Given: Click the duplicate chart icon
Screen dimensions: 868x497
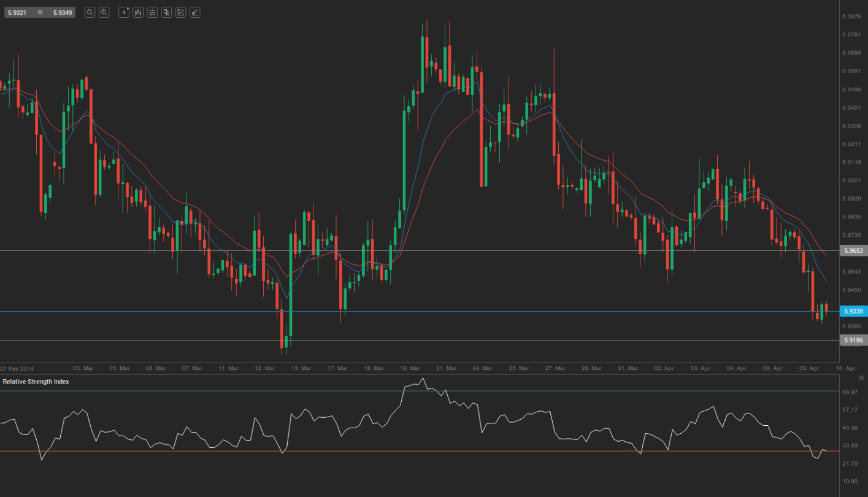Looking at the screenshot, I should coord(166,12).
